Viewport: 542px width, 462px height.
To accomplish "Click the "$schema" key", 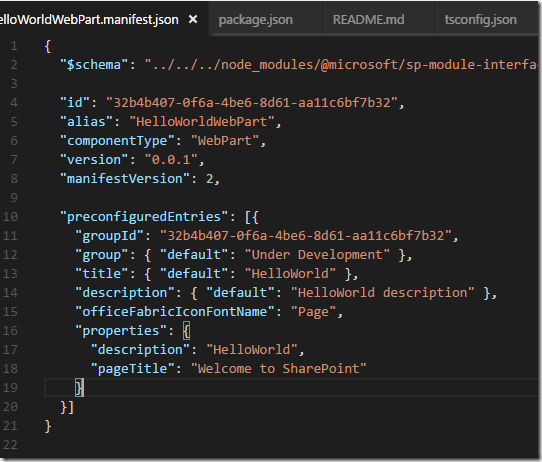I will [94, 65].
